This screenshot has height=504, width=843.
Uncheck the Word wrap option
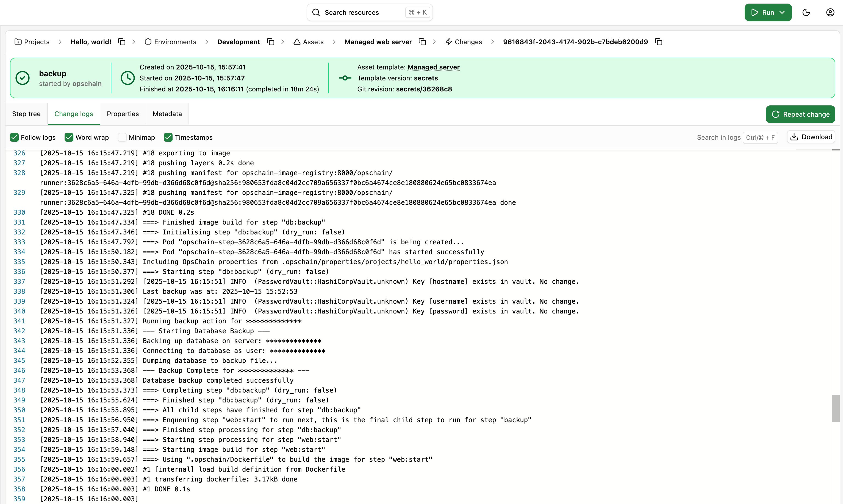point(69,137)
